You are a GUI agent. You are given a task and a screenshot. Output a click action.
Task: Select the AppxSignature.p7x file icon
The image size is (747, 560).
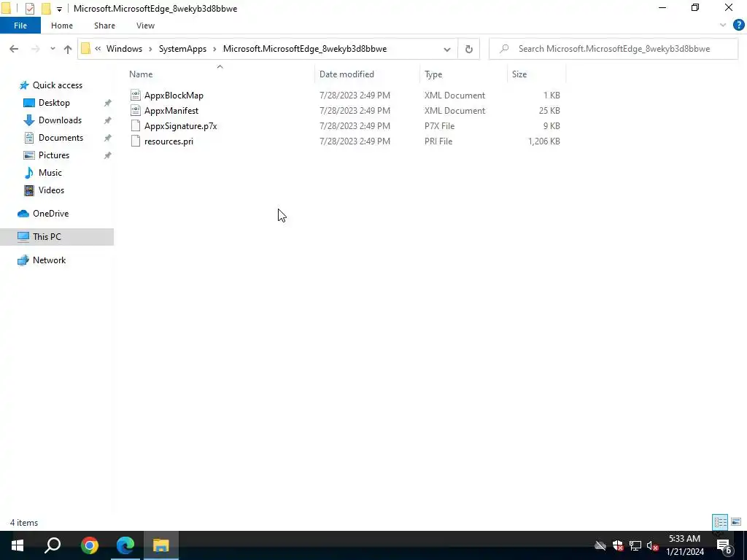tap(136, 125)
